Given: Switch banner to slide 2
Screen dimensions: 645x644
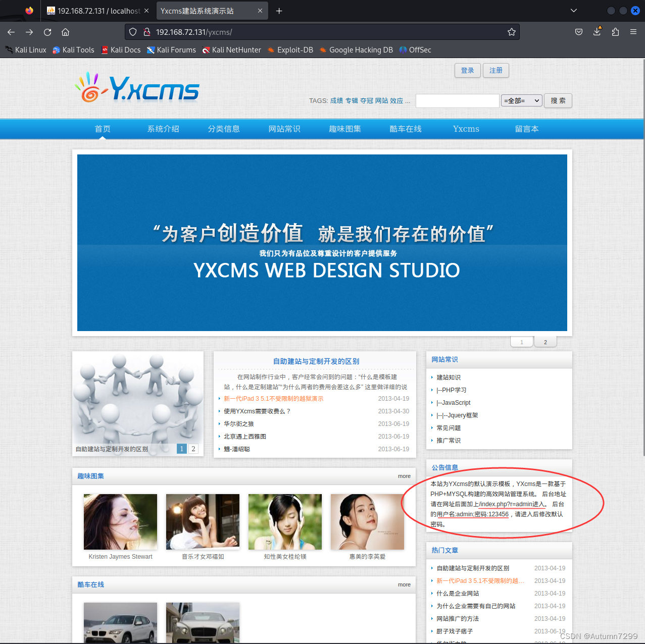Looking at the screenshot, I should [545, 342].
